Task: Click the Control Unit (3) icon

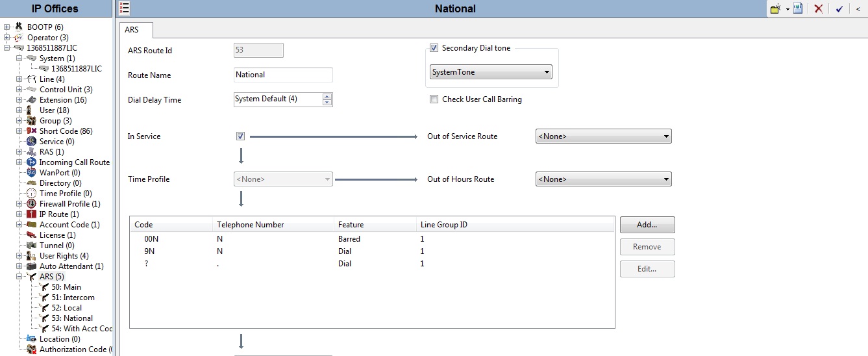Action: point(31,90)
